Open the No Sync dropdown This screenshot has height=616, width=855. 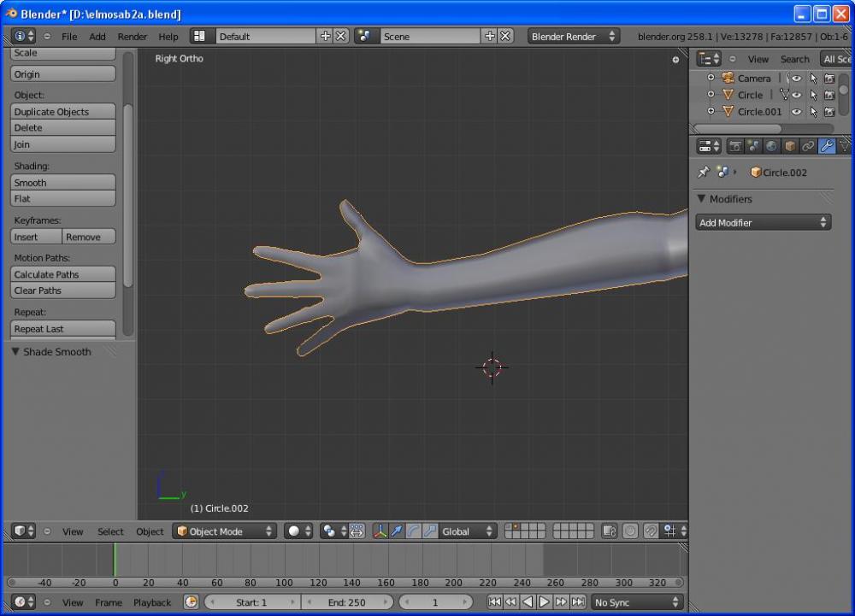click(637, 602)
